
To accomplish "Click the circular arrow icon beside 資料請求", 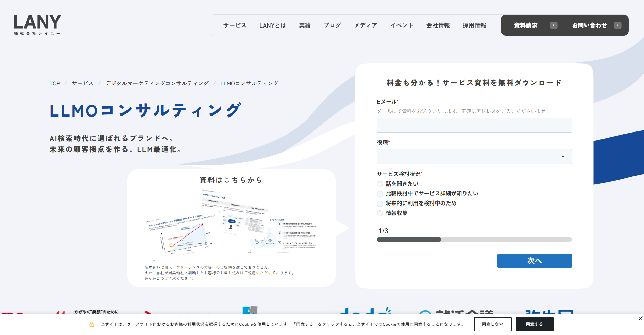I will [554, 25].
